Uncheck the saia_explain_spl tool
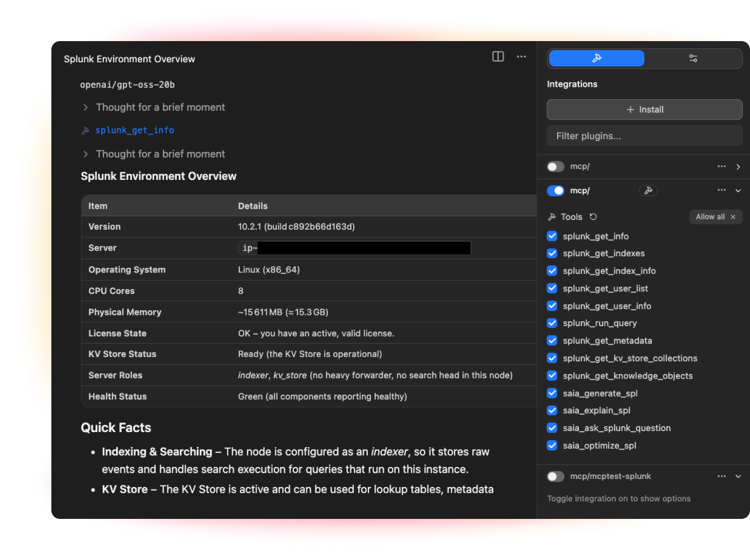The image size is (750, 560). 552,410
